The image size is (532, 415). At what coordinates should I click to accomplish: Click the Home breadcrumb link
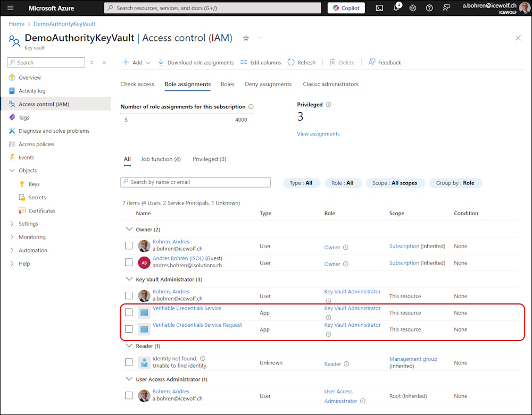click(x=16, y=24)
